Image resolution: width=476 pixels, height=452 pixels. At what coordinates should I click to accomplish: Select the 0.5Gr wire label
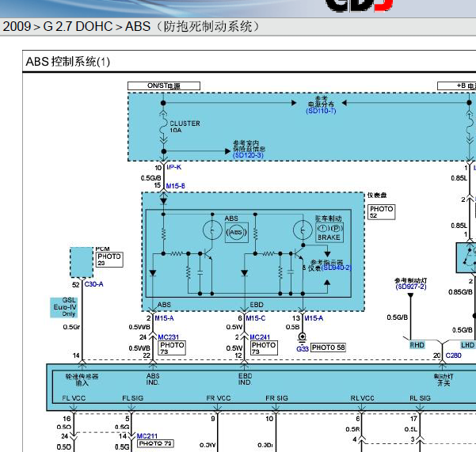(x=71, y=327)
